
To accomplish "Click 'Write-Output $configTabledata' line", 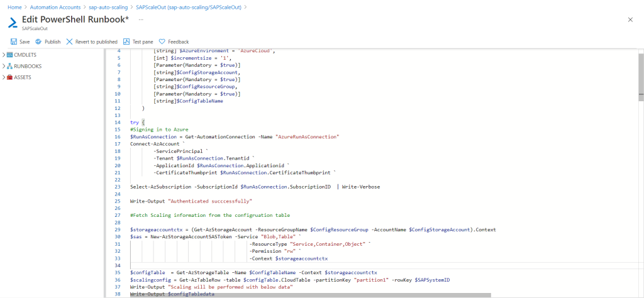I will coord(172,294).
